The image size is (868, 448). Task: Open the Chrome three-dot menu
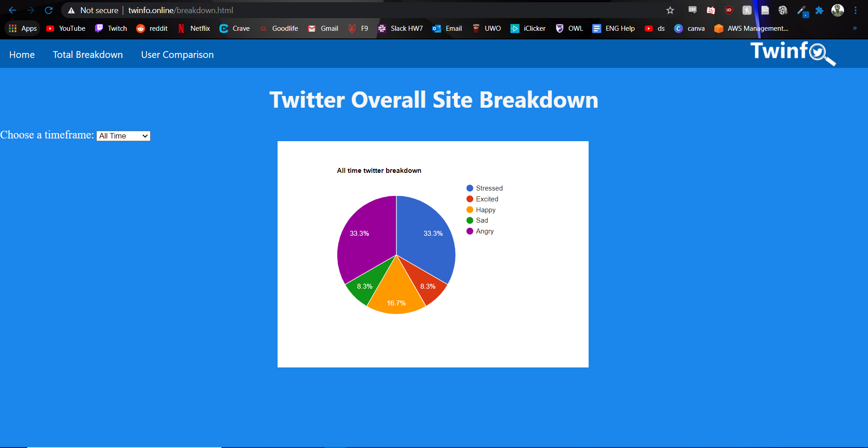tap(855, 10)
